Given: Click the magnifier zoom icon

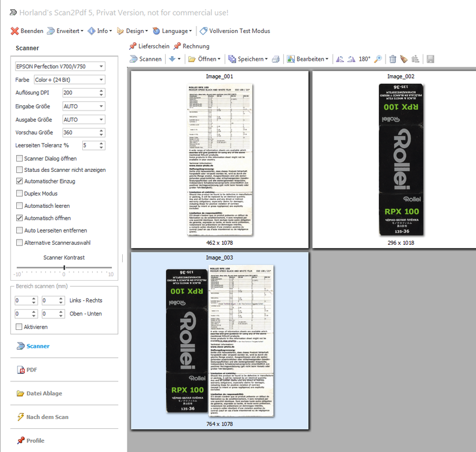Looking at the screenshot, I should coord(378,59).
